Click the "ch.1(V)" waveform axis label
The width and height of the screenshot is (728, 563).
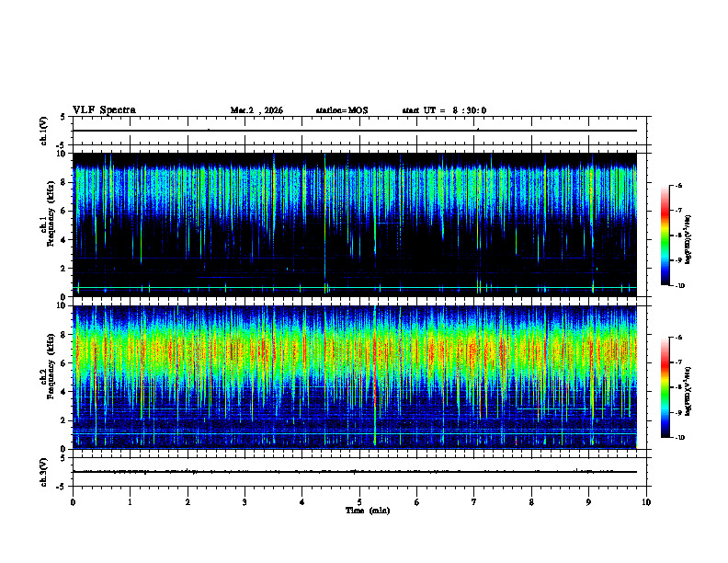point(44,131)
